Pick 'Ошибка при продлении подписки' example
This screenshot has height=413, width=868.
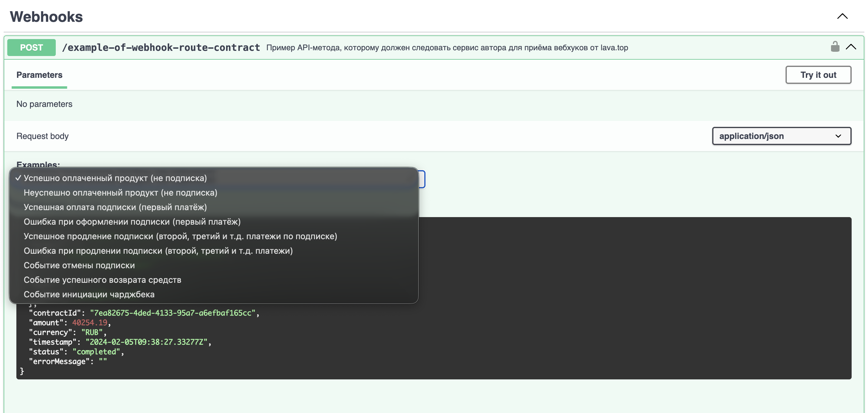pos(214,251)
